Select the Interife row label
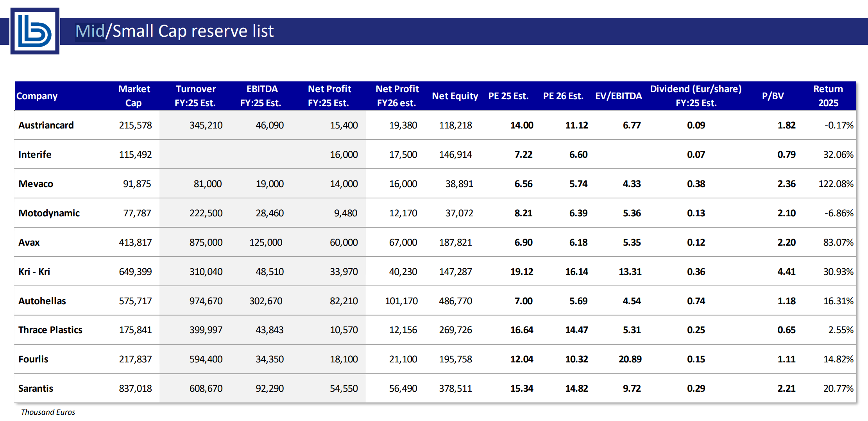The image size is (868, 421). click(x=35, y=155)
